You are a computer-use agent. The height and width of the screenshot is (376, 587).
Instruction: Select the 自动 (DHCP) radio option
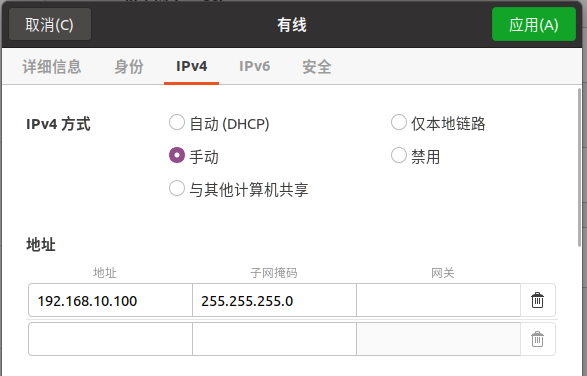click(177, 122)
